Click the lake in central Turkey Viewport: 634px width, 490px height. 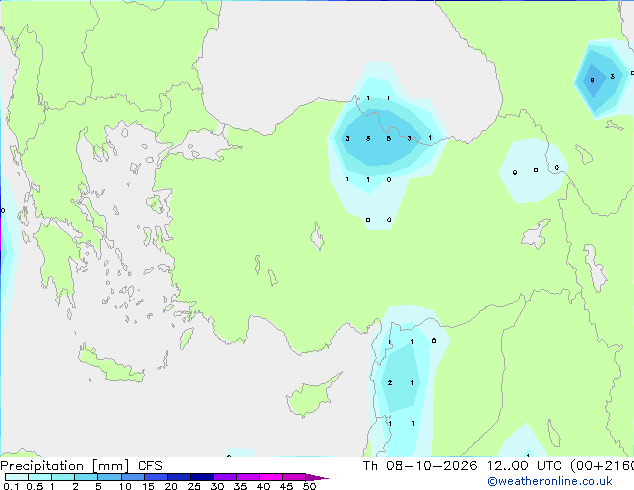(317, 237)
